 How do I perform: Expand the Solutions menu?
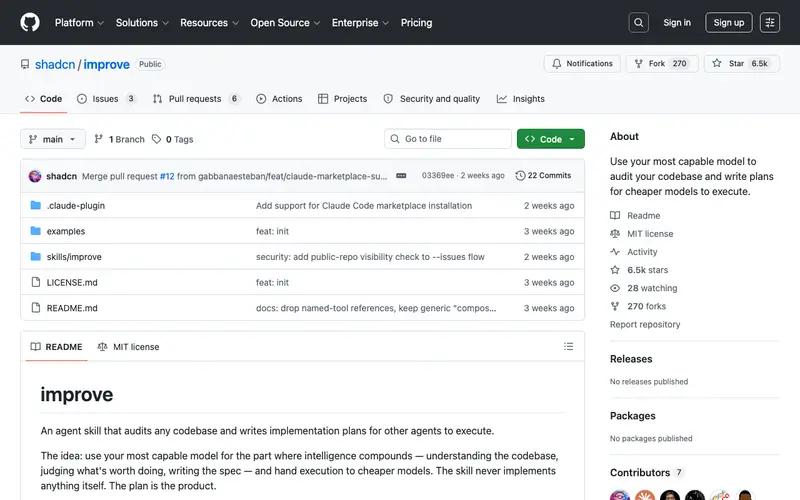(142, 22)
